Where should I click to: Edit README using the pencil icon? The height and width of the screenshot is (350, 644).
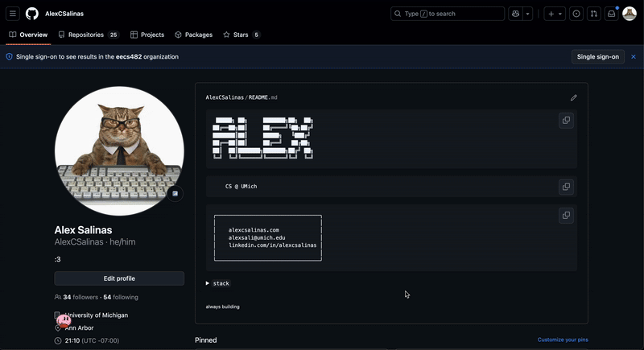(x=574, y=97)
